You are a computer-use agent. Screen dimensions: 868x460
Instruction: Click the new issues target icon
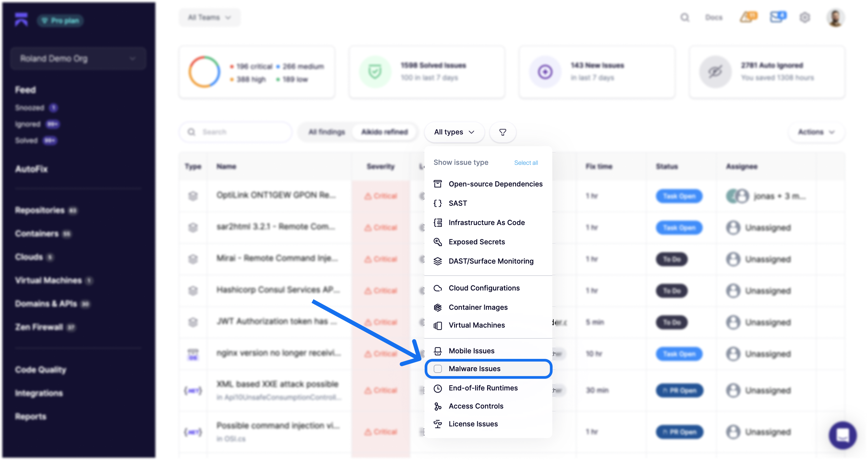click(545, 72)
